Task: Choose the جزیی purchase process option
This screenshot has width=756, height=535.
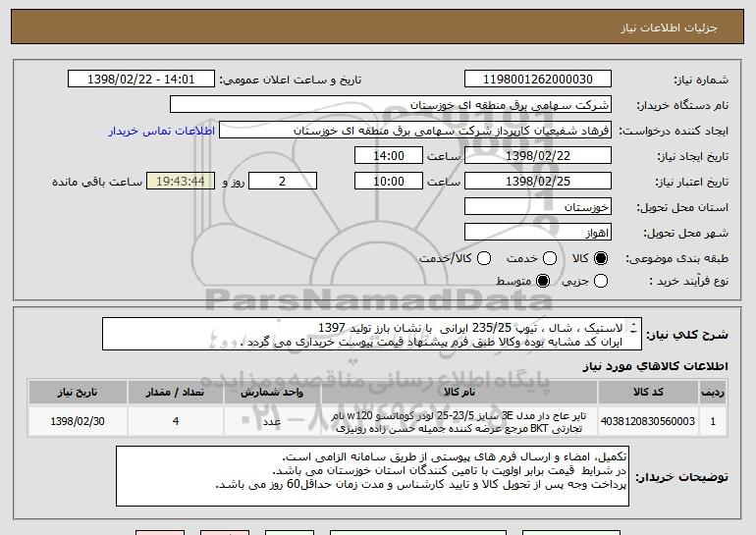Action: click(601, 281)
